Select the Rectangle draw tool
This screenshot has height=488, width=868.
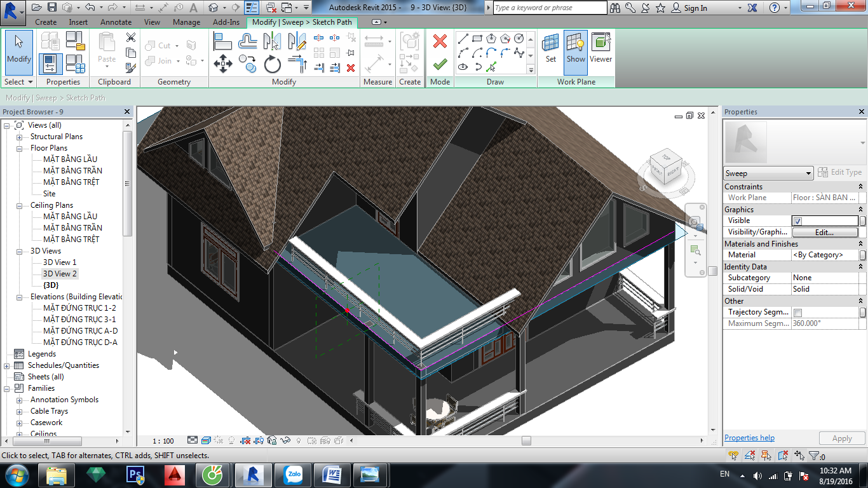[x=477, y=39]
